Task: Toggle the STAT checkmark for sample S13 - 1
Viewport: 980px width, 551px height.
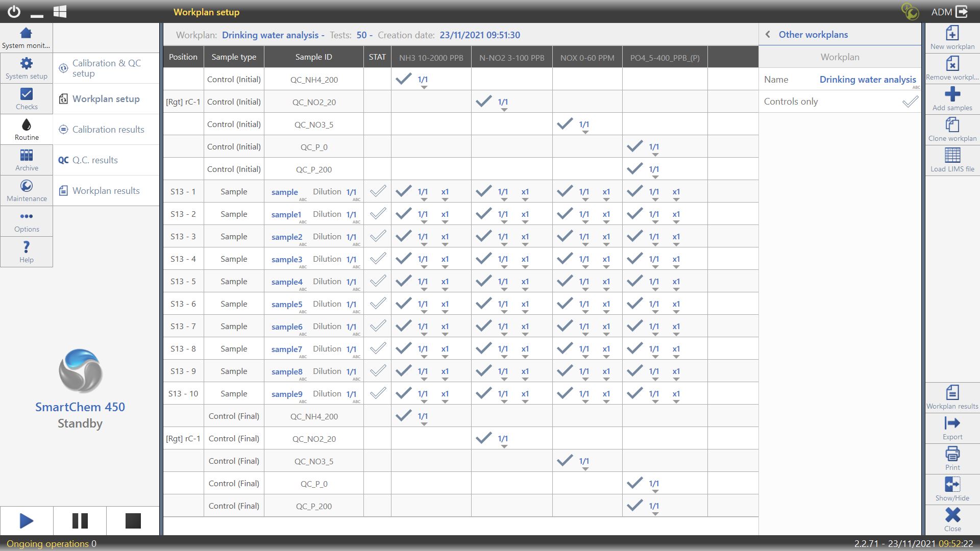Action: pos(378,191)
